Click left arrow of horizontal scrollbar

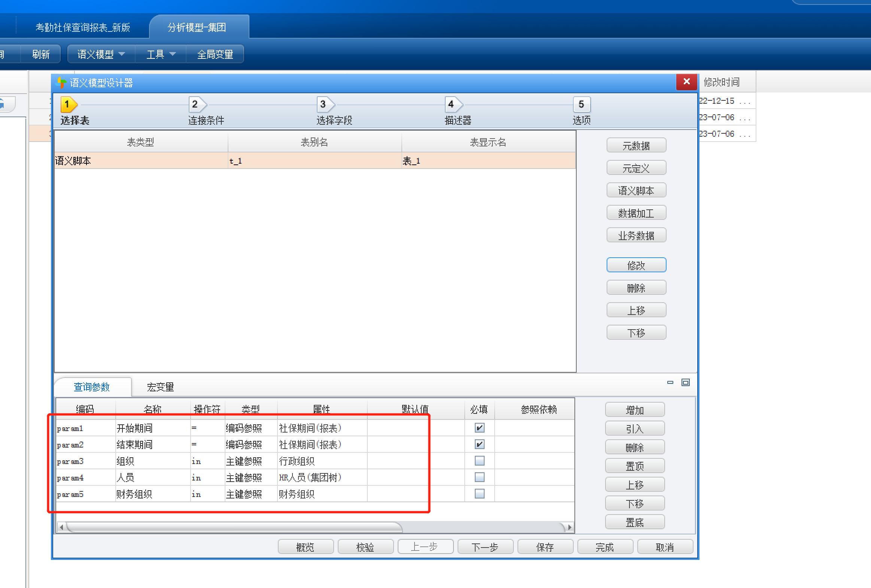(61, 527)
